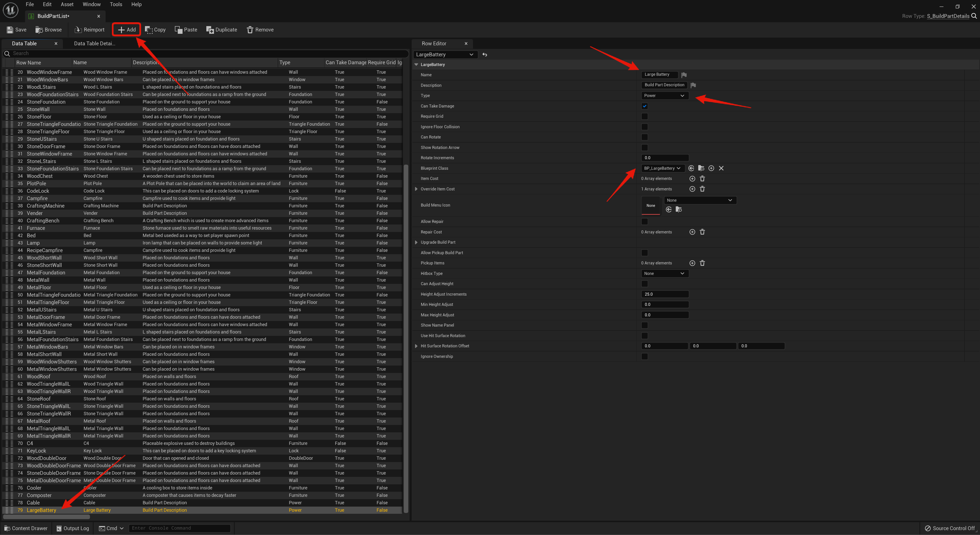The image size is (980, 535).
Task: Open the S_BuildPartDetails row type link
Action: click(x=948, y=16)
